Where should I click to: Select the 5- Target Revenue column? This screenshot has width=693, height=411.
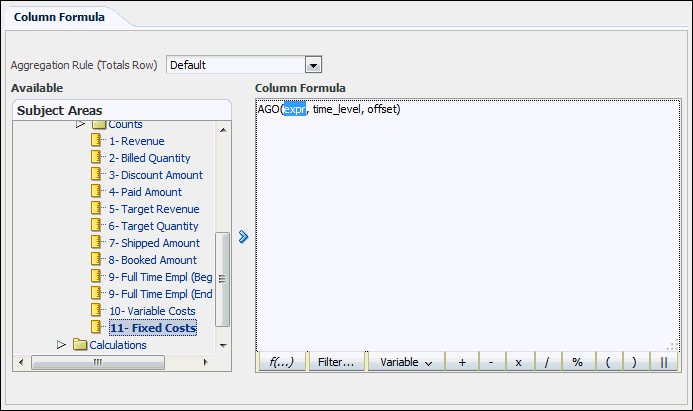pos(154,209)
